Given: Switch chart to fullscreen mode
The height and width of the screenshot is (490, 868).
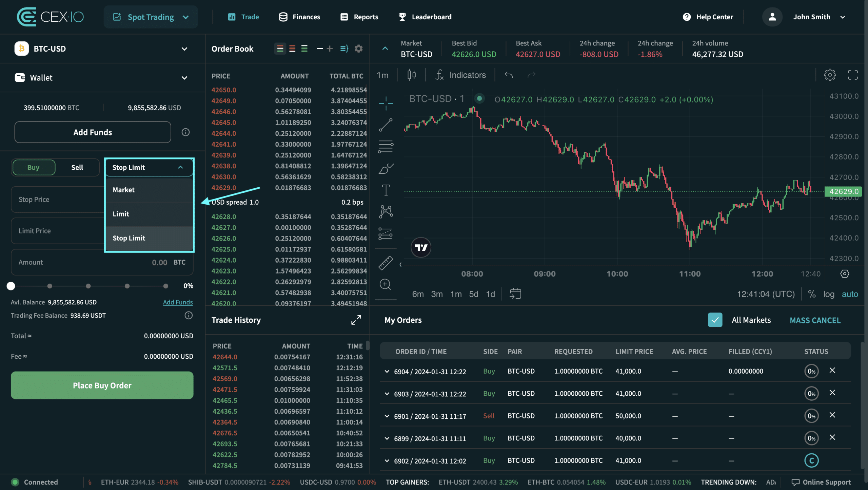Looking at the screenshot, I should [853, 75].
